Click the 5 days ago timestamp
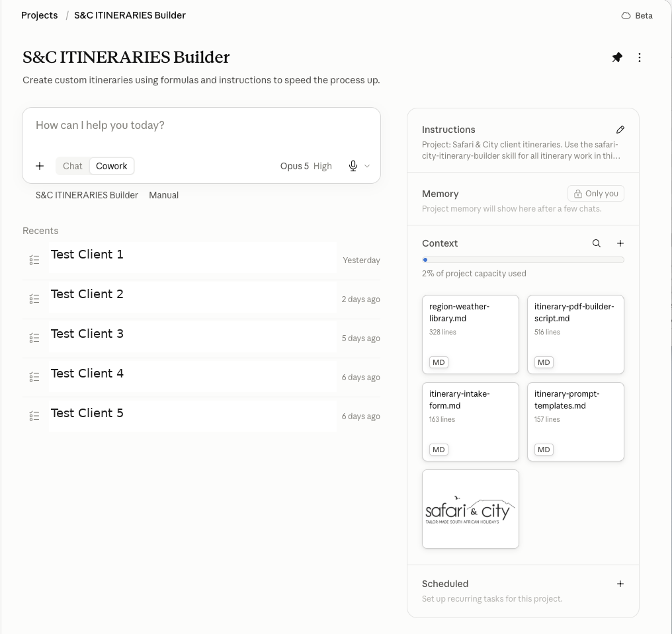672x634 pixels. (x=361, y=338)
